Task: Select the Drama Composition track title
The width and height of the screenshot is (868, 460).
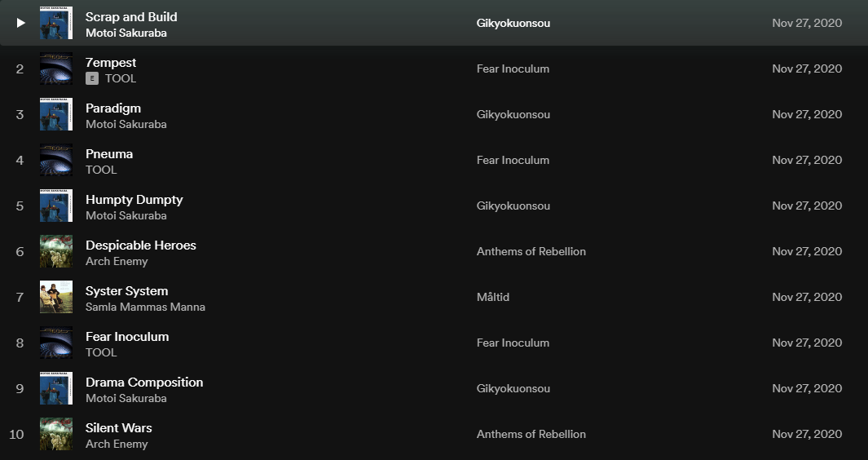Action: (x=144, y=382)
